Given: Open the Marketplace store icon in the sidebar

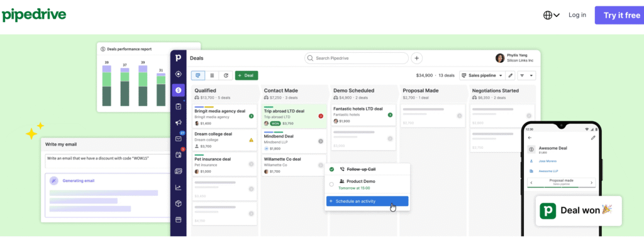Looking at the screenshot, I should point(178,220).
